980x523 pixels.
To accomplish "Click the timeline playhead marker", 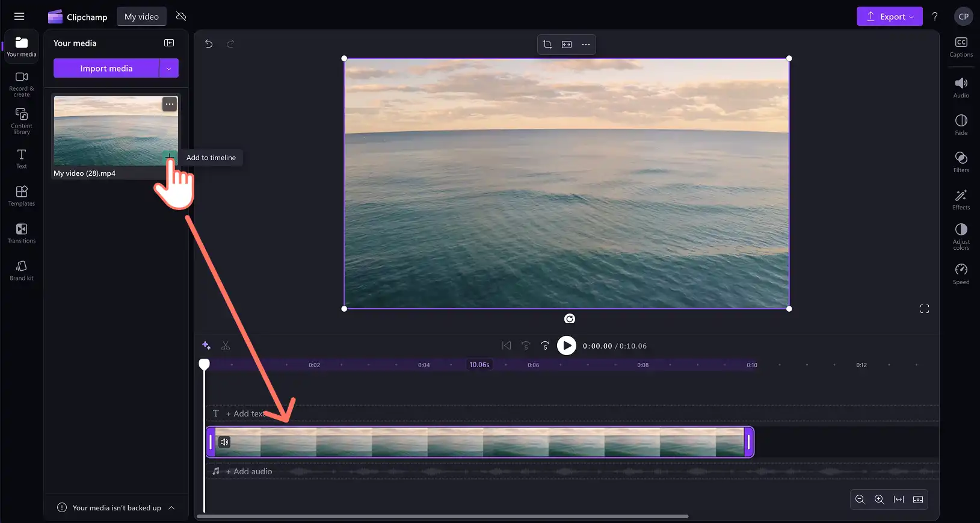I will 205,364.
